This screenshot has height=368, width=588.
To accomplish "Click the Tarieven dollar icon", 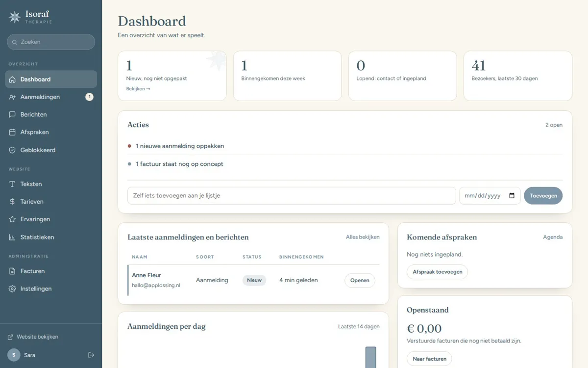I will coord(12,202).
